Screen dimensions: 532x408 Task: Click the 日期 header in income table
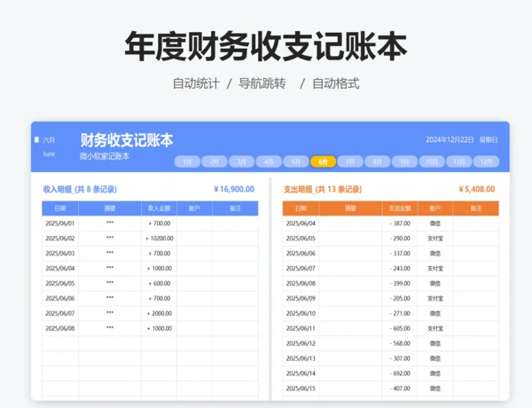tap(60, 208)
